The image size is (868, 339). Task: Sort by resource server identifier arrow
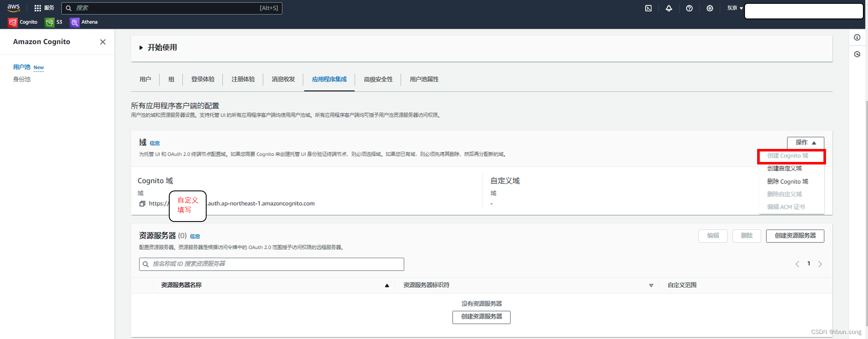click(x=651, y=285)
